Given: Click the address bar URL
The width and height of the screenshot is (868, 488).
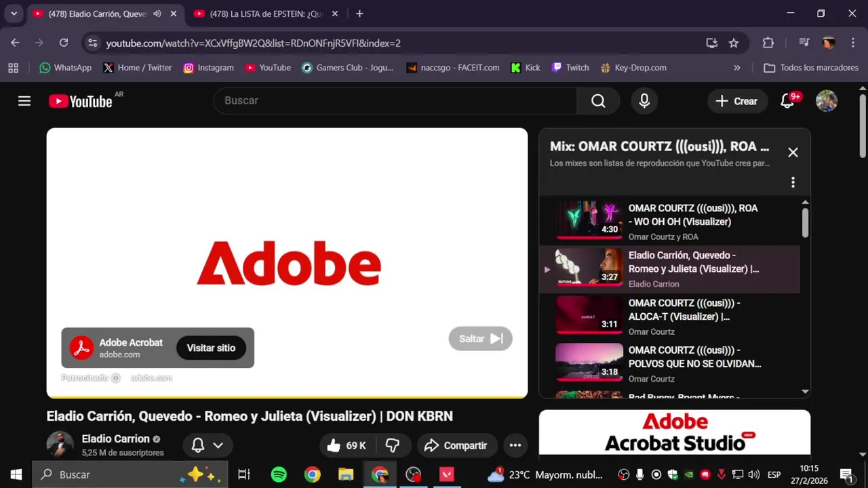Looking at the screenshot, I should [254, 43].
